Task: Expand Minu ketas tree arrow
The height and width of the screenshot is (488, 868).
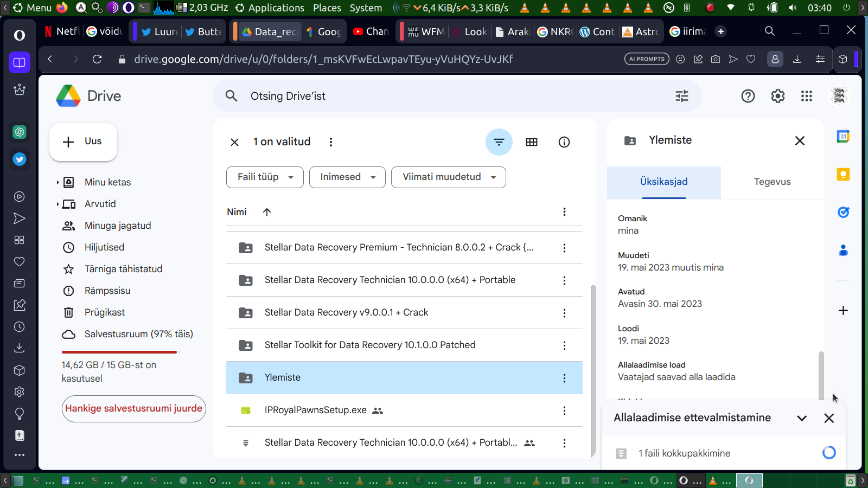Action: pyautogui.click(x=58, y=183)
